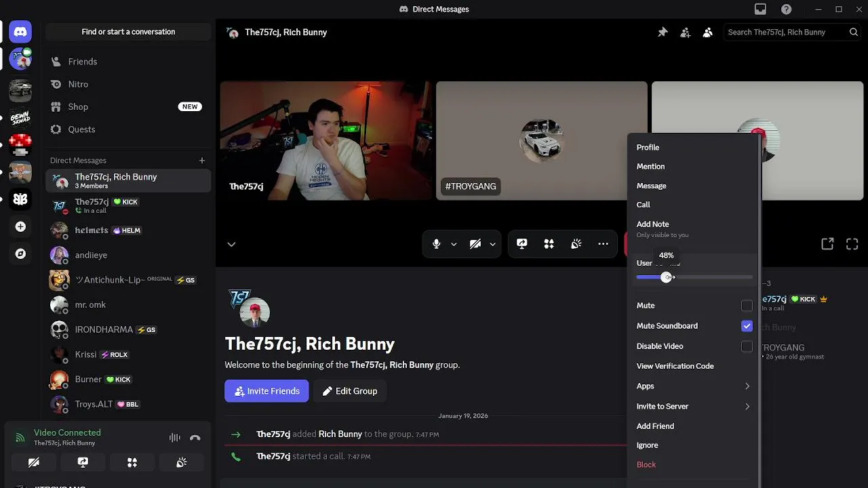Image resolution: width=868 pixels, height=488 pixels.
Task: Open the andiieye direct message
Action: [x=128, y=255]
